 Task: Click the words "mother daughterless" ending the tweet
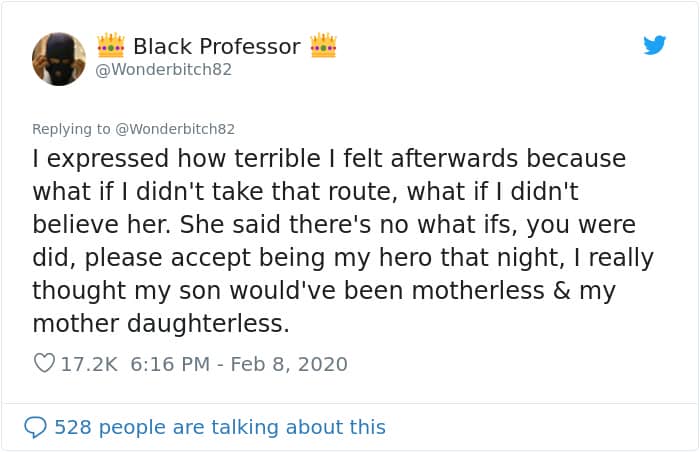pyautogui.click(x=161, y=324)
